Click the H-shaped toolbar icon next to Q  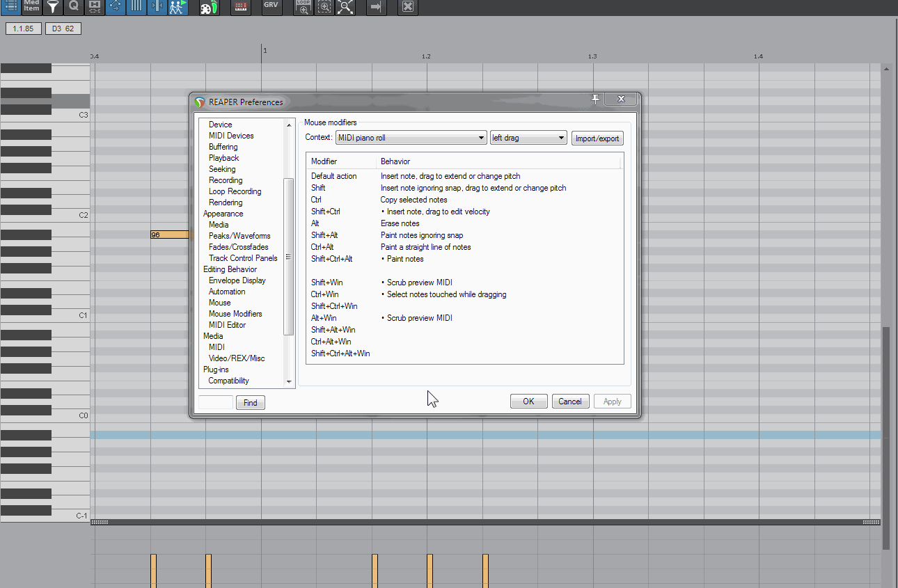95,7
